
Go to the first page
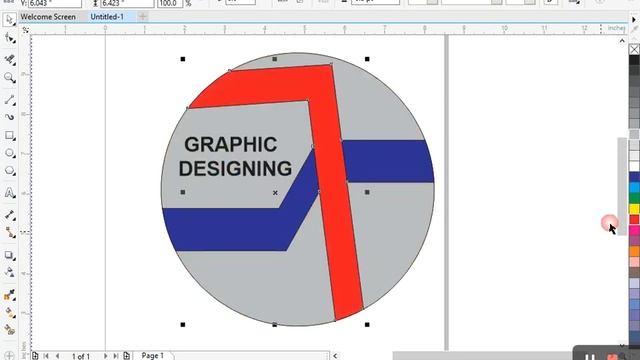point(46,356)
